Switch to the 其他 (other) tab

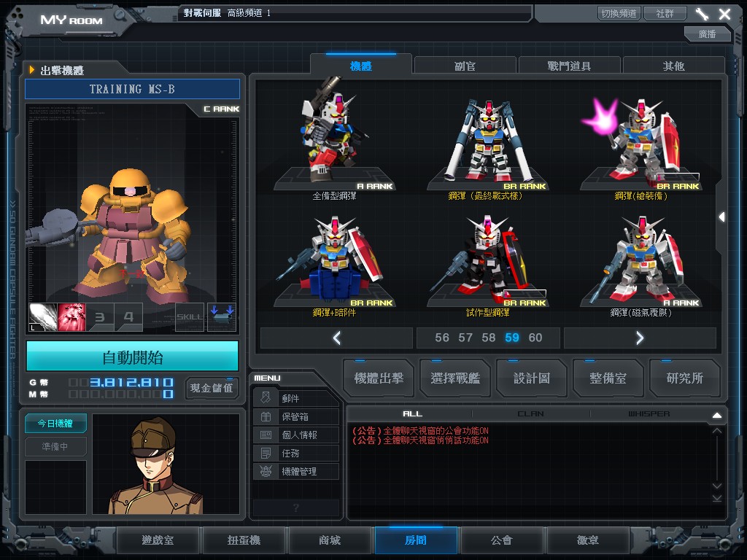click(673, 66)
